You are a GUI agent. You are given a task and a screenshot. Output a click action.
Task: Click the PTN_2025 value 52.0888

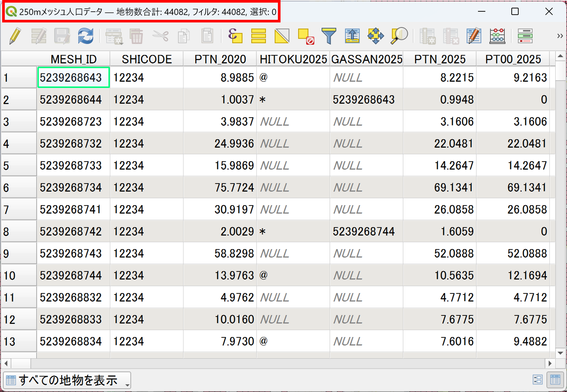440,253
